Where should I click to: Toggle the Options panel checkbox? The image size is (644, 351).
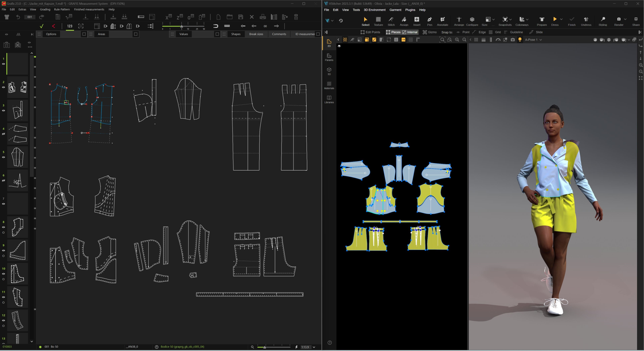[84, 34]
